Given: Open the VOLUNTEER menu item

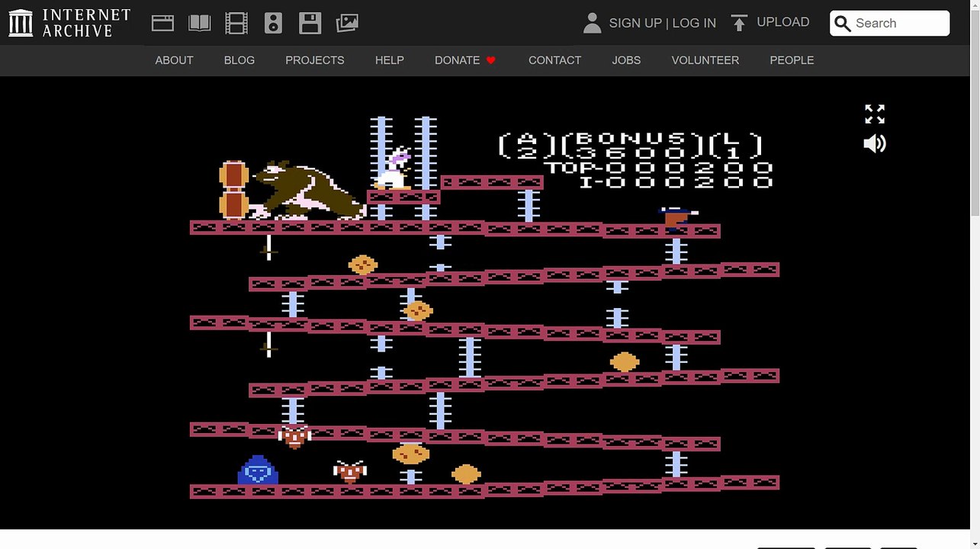Looking at the screenshot, I should tap(705, 60).
